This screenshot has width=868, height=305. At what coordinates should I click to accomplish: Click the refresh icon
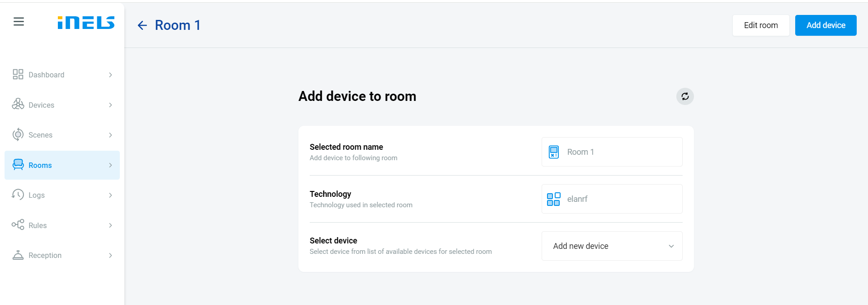[685, 96]
